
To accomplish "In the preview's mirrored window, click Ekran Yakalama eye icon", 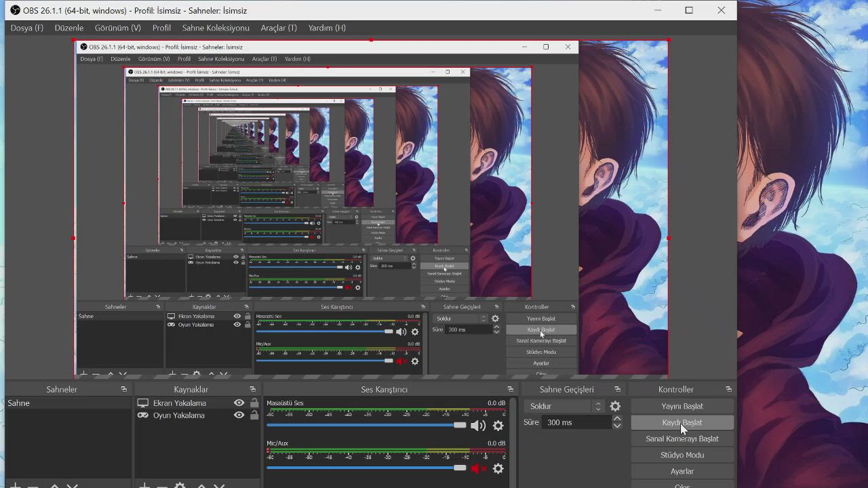I will tap(237, 316).
